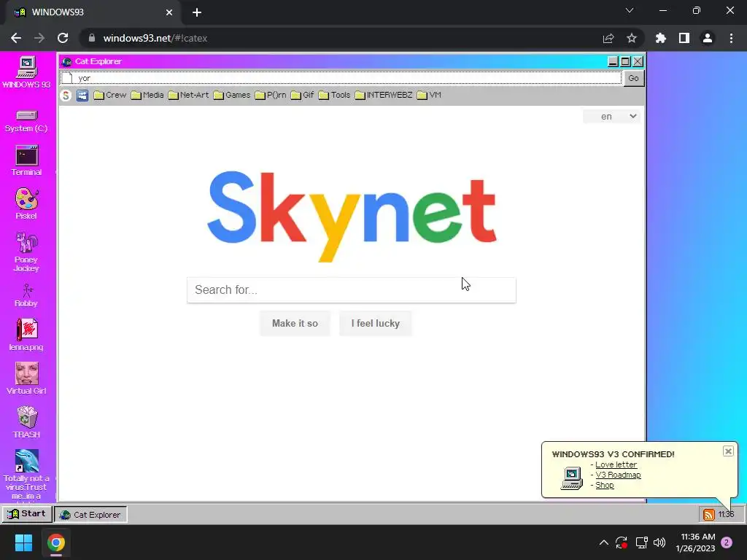This screenshot has height=560, width=747.
Task: Open the TRASH recycle bin icon
Action: [27, 422]
